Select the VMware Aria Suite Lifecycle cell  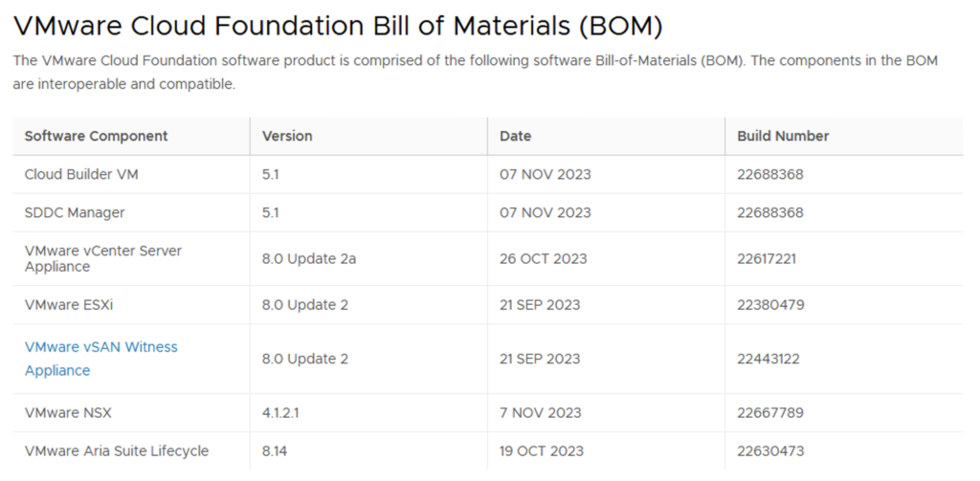[x=116, y=450]
